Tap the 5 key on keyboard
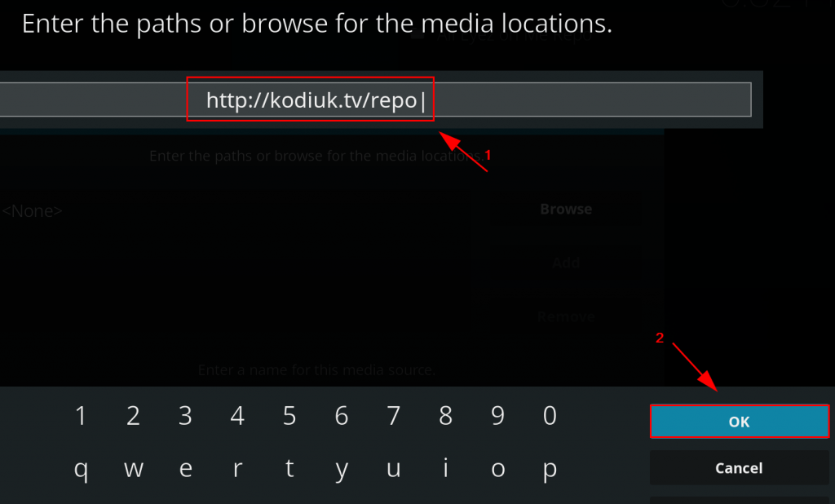Image resolution: width=835 pixels, height=504 pixels. [289, 416]
